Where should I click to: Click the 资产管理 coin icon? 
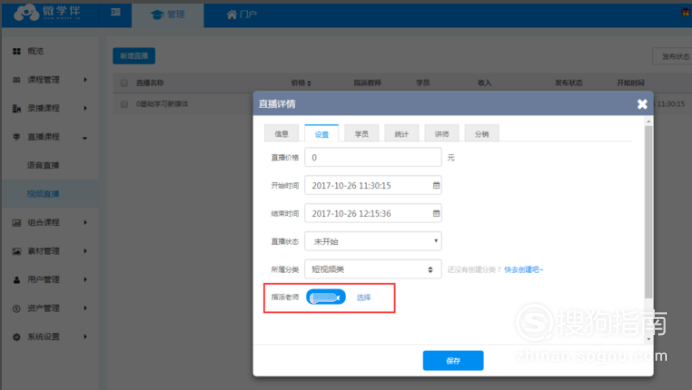tap(17, 308)
